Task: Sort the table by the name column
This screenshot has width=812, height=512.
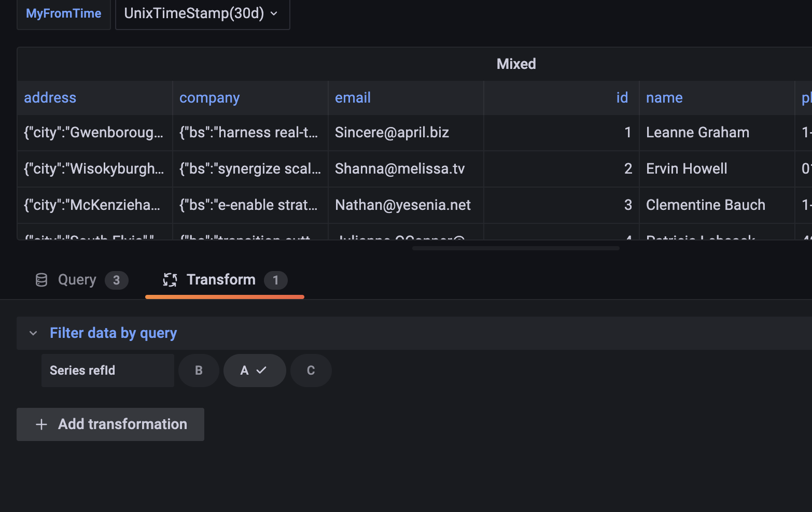Action: 664,97
